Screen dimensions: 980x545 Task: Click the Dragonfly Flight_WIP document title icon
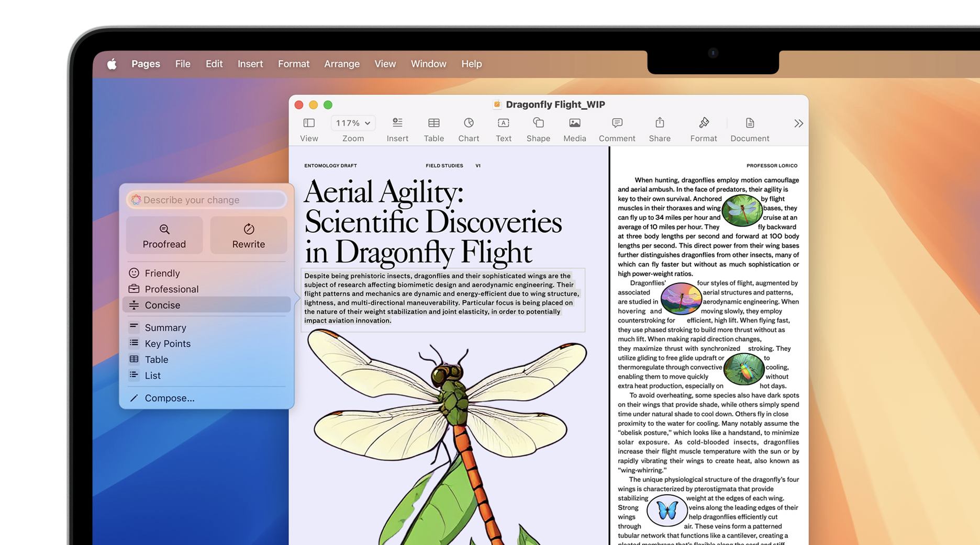pos(497,105)
